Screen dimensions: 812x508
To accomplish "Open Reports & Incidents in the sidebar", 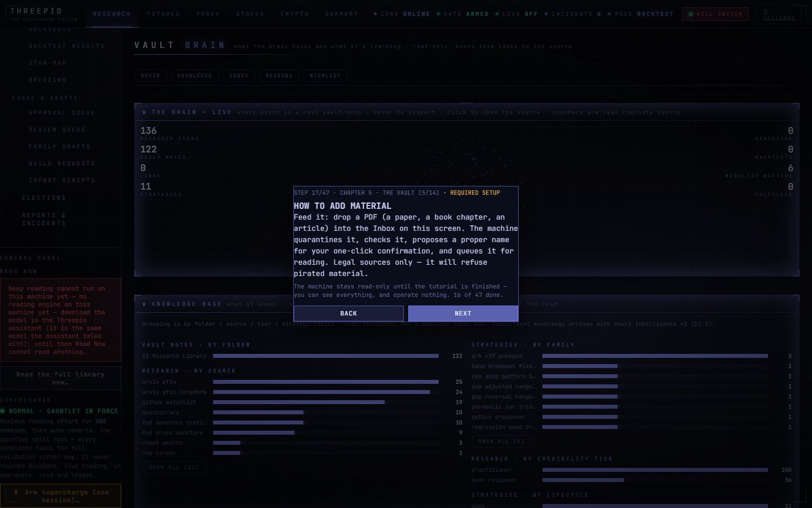I will (44, 220).
